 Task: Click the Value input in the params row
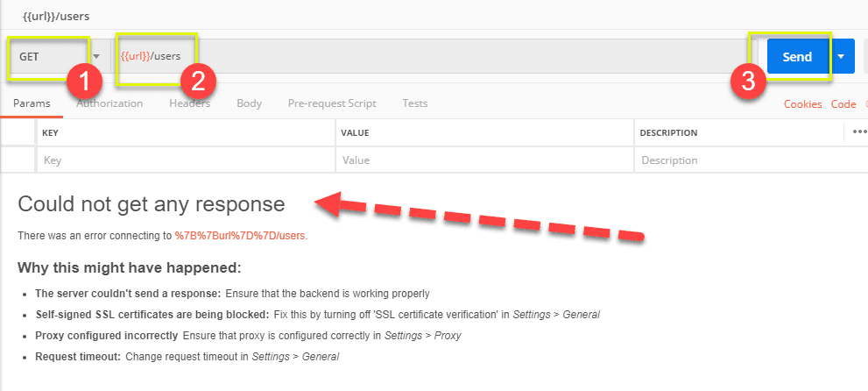(483, 160)
